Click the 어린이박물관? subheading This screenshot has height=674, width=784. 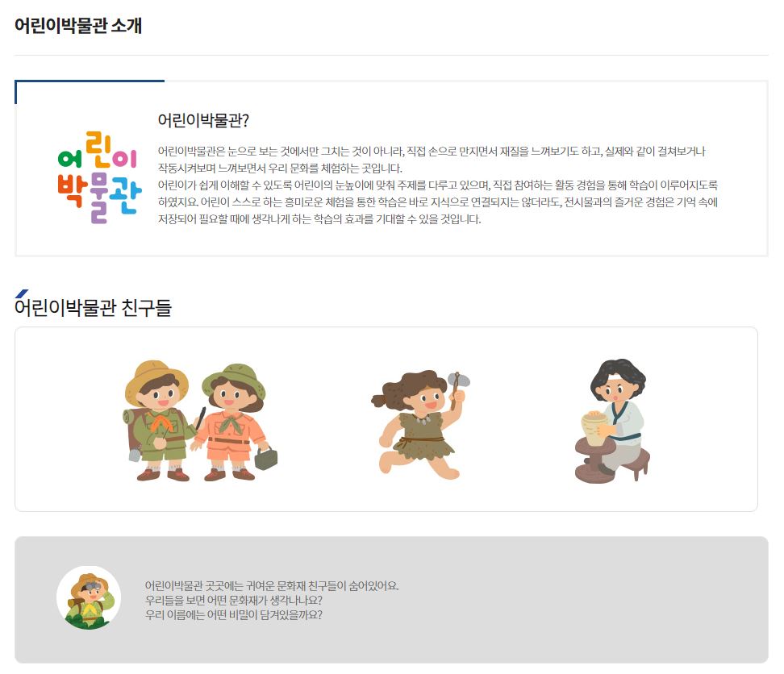pyautogui.click(x=203, y=120)
